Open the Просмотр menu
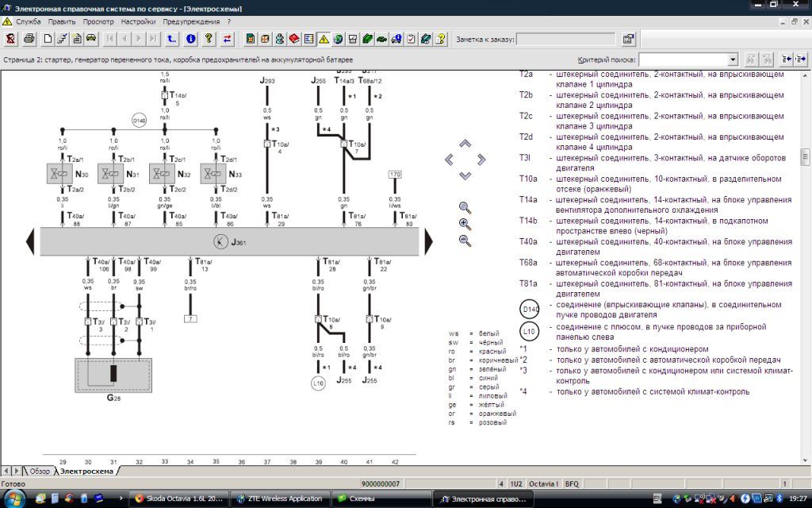812x508 pixels. click(98, 21)
